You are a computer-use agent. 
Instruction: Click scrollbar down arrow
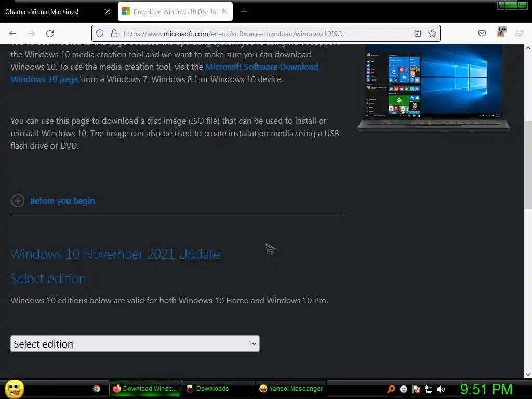coord(528,374)
